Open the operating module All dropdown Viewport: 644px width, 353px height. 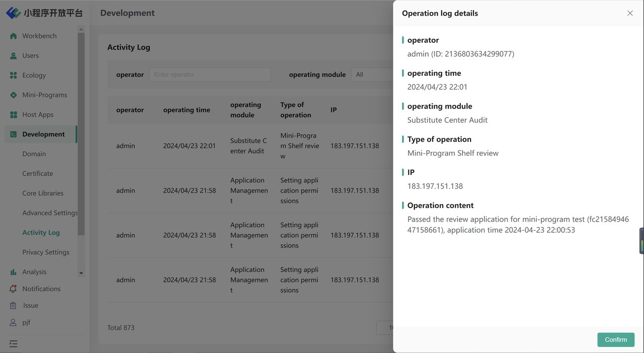pyautogui.click(x=372, y=74)
